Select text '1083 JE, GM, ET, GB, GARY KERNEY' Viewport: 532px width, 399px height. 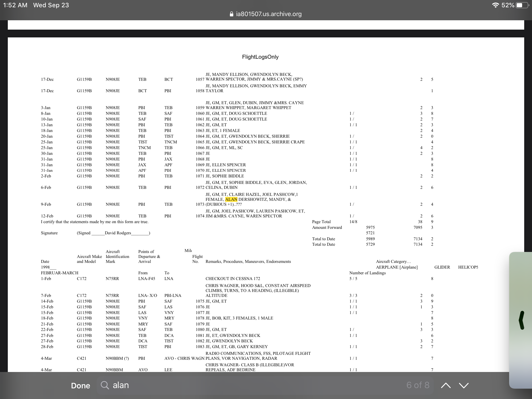coord(232,347)
